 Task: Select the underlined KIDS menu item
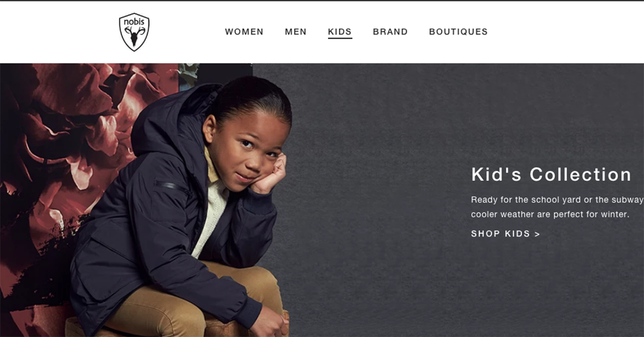[340, 32]
